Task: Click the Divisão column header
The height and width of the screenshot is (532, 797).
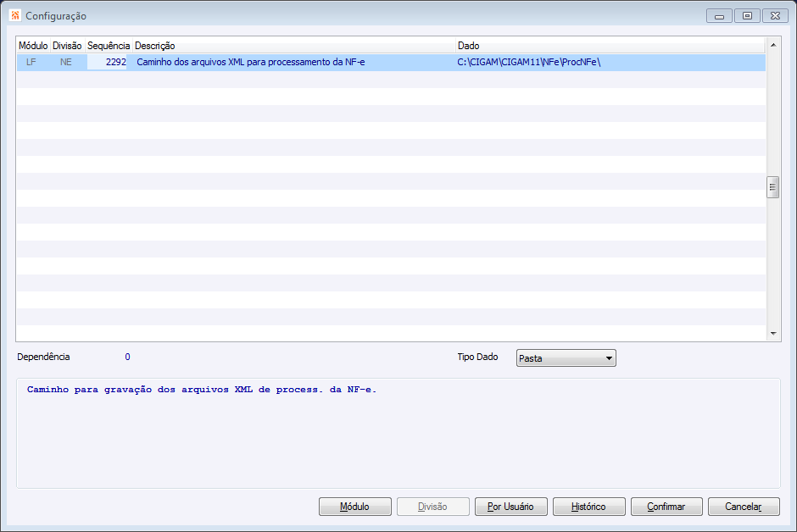Action: [x=67, y=46]
